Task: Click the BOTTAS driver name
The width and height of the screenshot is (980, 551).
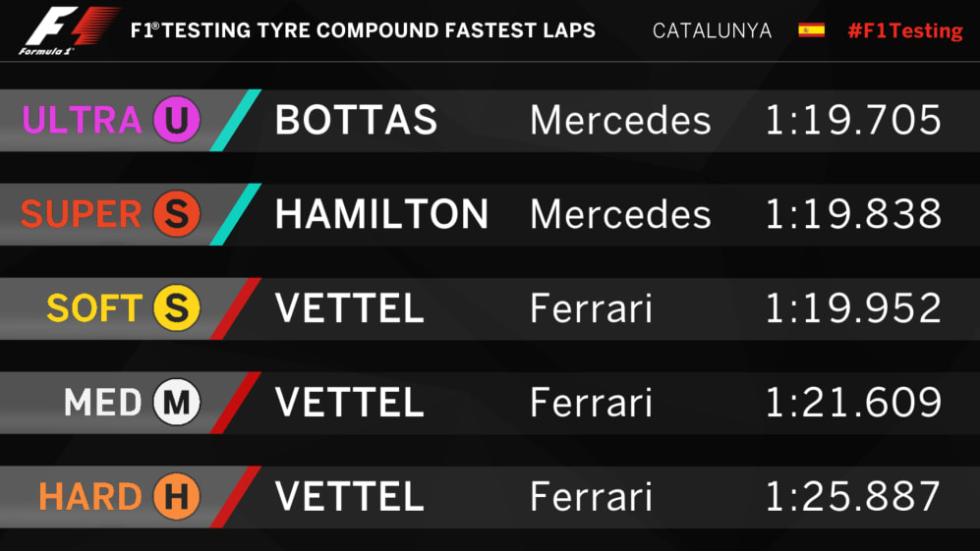Action: (356, 121)
